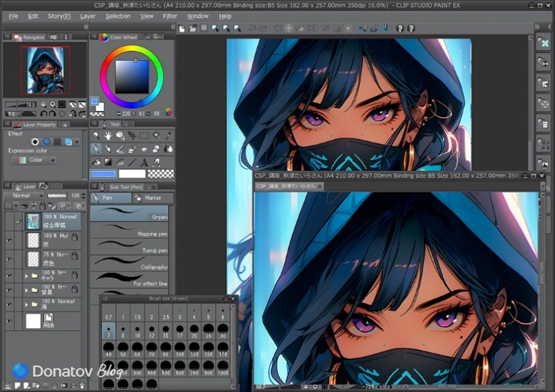Open the Selection menu
This screenshot has height=392, width=555.
(x=118, y=16)
